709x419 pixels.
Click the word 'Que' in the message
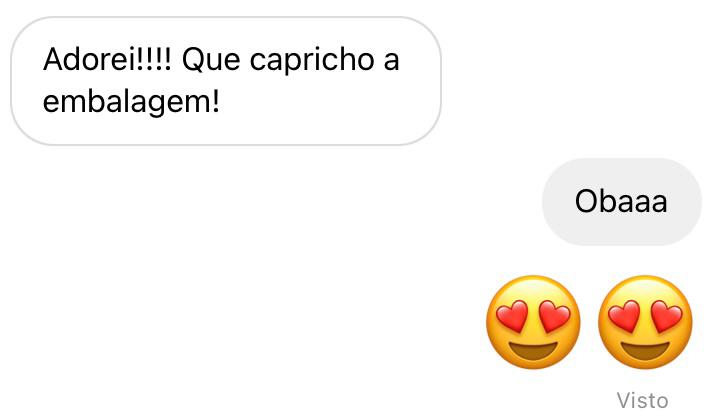(x=211, y=60)
